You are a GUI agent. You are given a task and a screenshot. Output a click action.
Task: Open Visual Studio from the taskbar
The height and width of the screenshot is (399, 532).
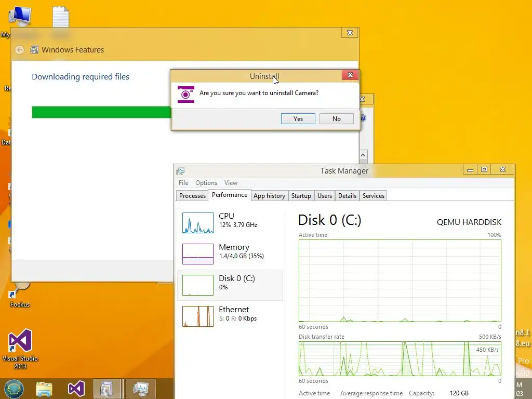[76, 389]
